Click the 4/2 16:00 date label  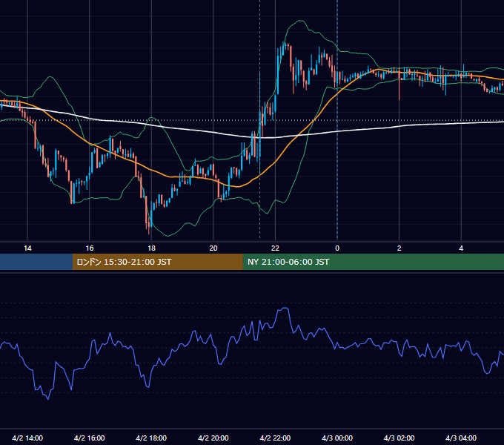point(90,438)
